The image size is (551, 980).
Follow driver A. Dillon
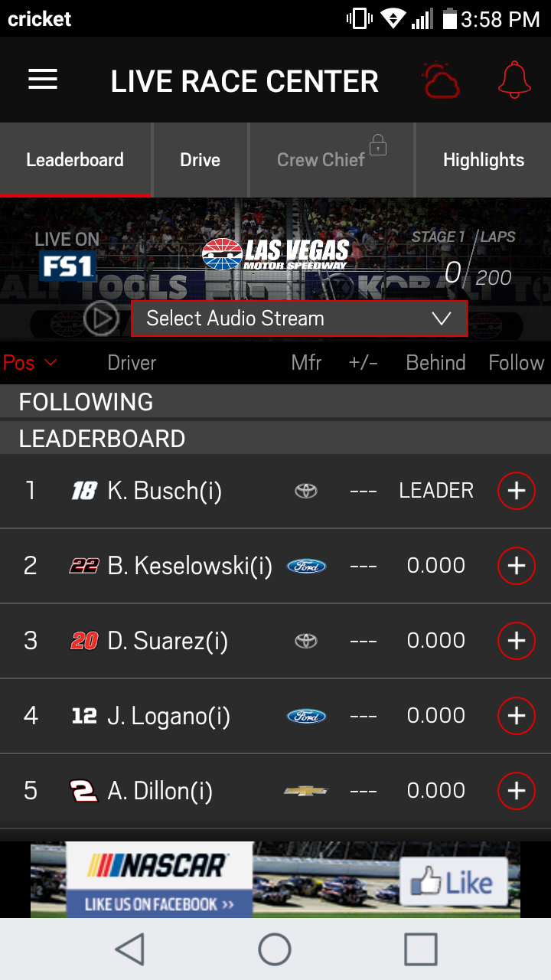point(517,791)
